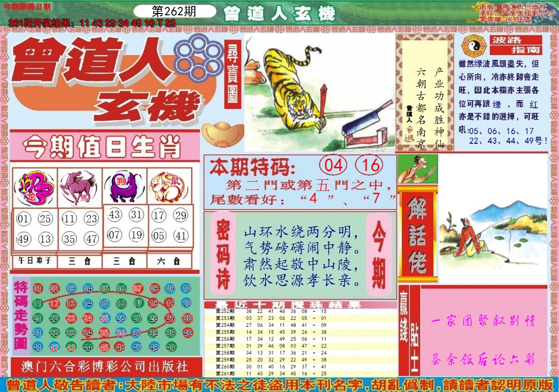Click ball 49 in the trend chart
The width and height of the screenshot is (559, 392).
pyautogui.click(x=170, y=348)
